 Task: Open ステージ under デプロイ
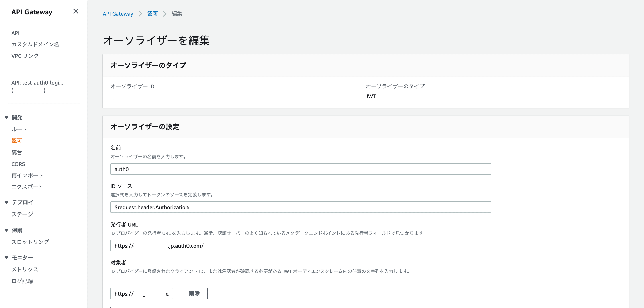click(22, 214)
